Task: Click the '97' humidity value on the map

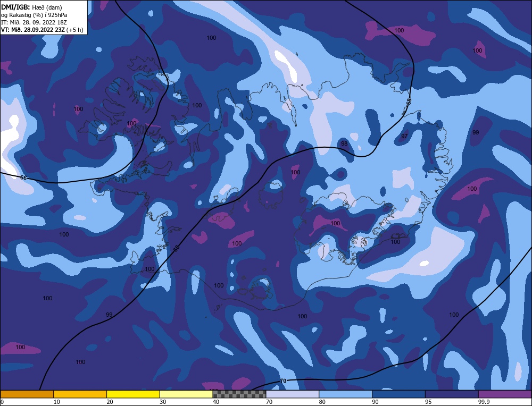Action: [x=404, y=136]
